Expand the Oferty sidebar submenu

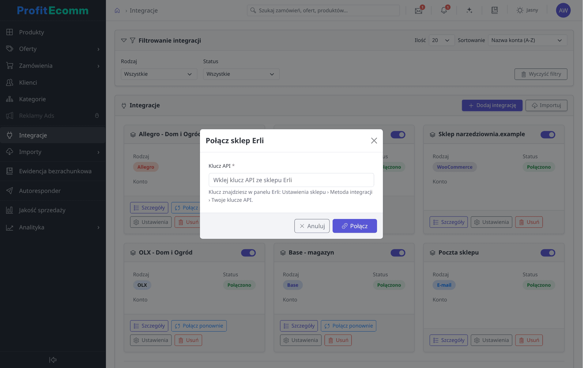click(x=98, y=49)
